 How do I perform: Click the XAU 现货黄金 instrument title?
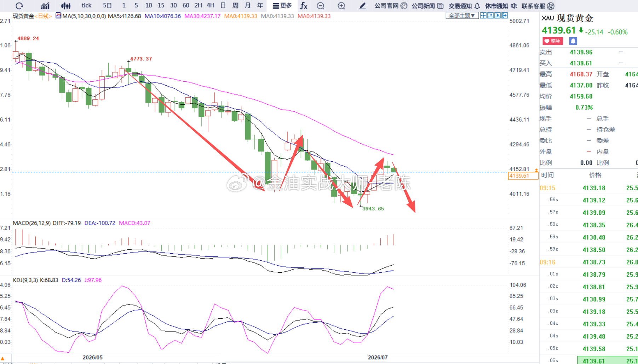coord(568,18)
